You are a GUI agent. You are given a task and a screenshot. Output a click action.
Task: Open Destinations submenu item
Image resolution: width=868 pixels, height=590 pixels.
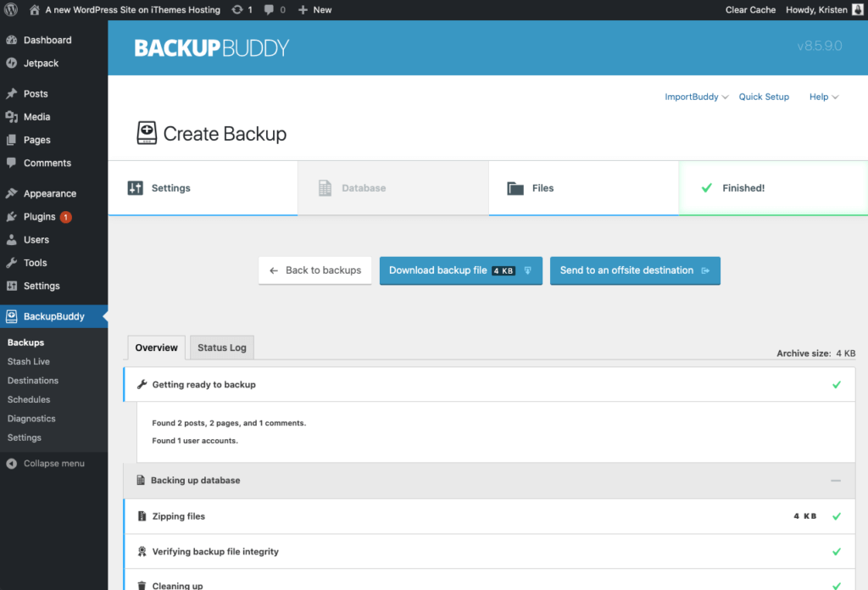[x=33, y=381]
